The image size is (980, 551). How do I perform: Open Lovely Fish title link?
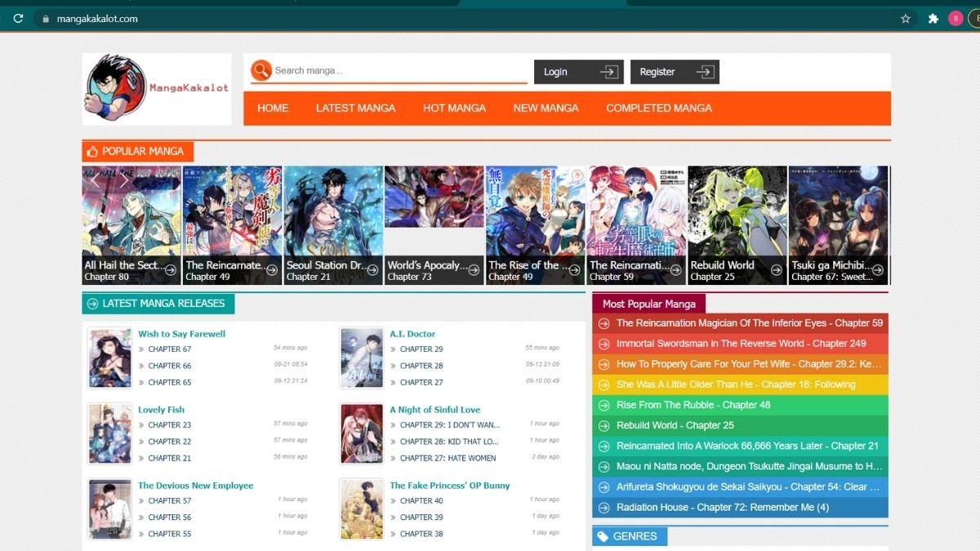click(161, 410)
